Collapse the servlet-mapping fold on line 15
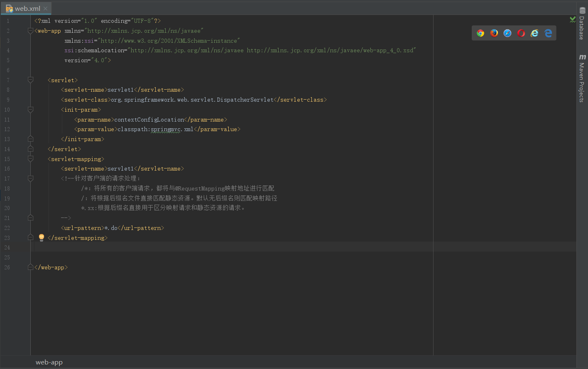Viewport: 588px width, 369px height. click(x=30, y=159)
